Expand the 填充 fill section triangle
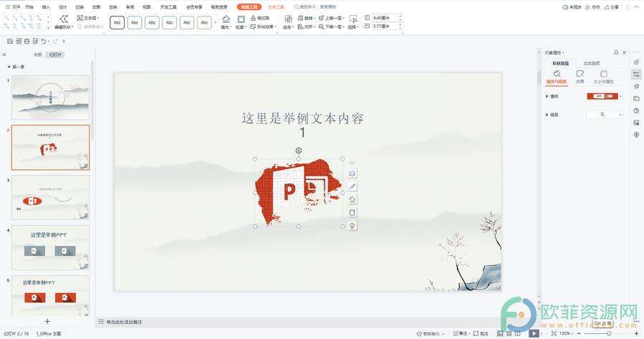 coord(547,96)
